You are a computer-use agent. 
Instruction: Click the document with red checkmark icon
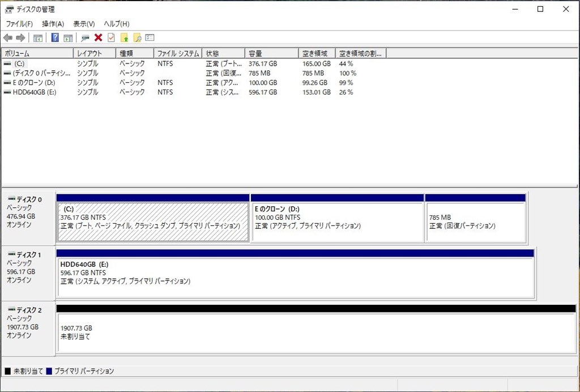pyautogui.click(x=110, y=37)
